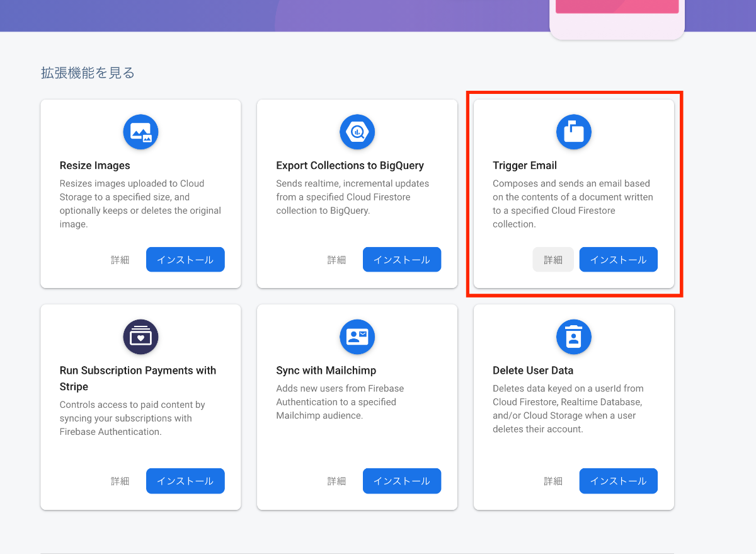Image resolution: width=756 pixels, height=554 pixels.
Task: Open 詳細 for Export Collections to BigQuery
Action: [x=336, y=260]
